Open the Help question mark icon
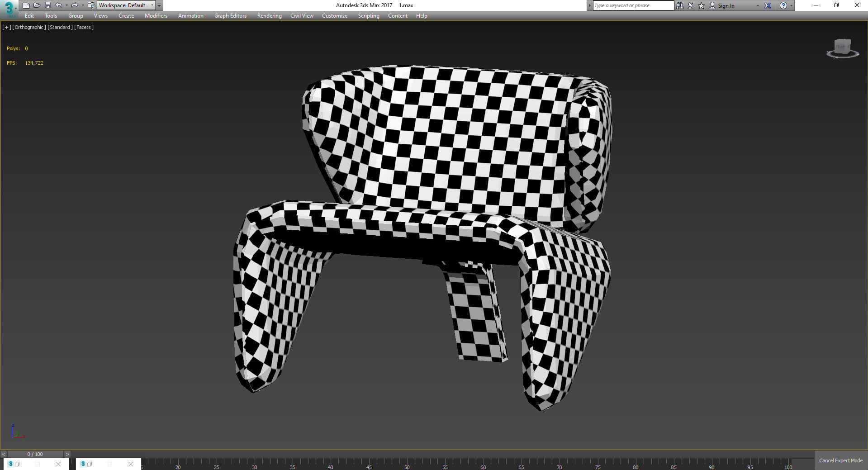 pyautogui.click(x=783, y=5)
